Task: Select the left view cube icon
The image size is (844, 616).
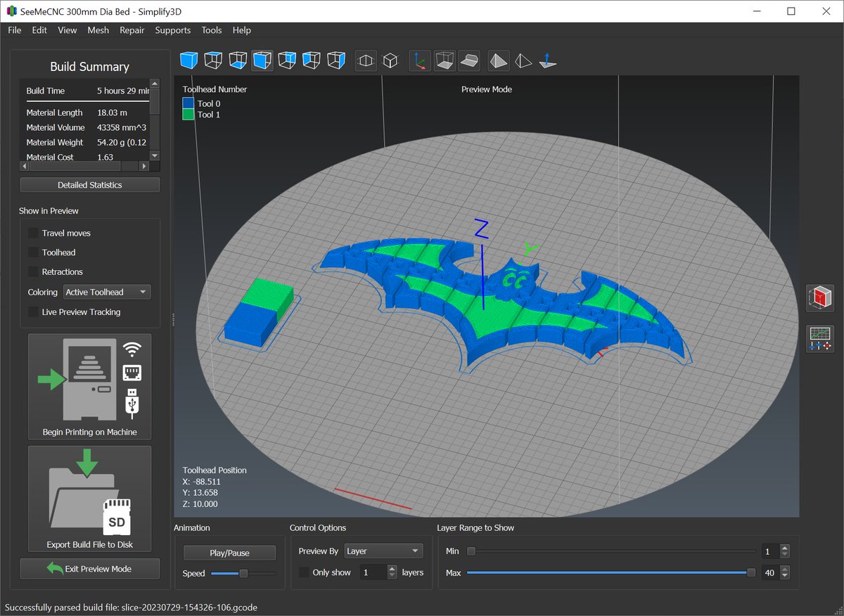Action: (x=311, y=60)
